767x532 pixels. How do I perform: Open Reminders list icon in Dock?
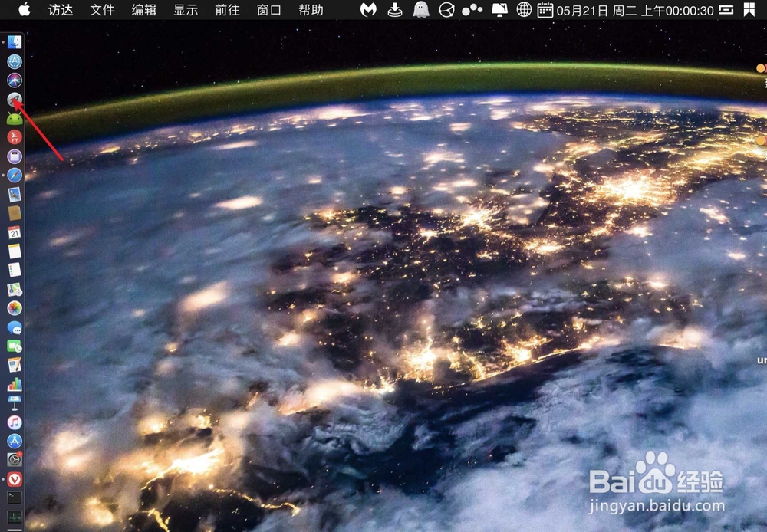pyautogui.click(x=15, y=270)
